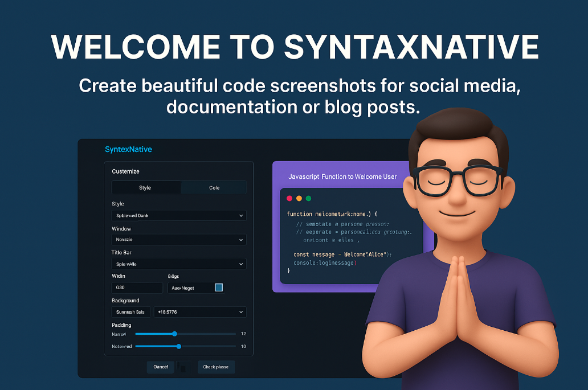Click the Widin input field with G30
The height and width of the screenshot is (390, 588).
[137, 288]
